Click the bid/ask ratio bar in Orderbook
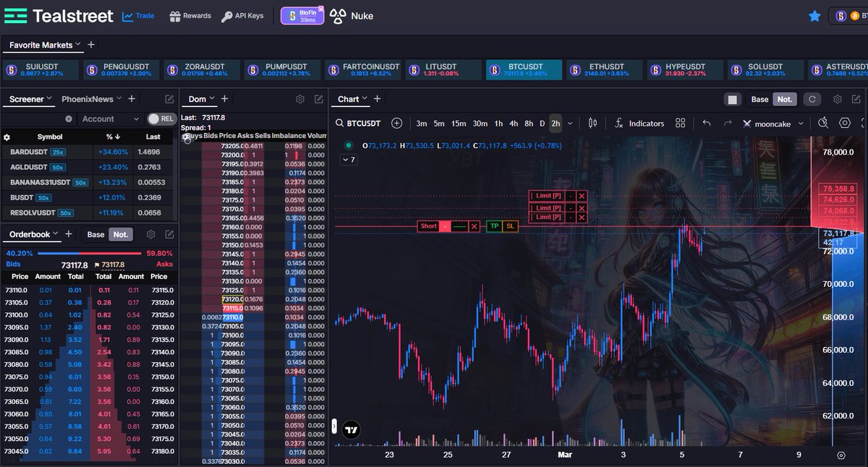The width and height of the screenshot is (868, 467). pyautogui.click(x=89, y=253)
